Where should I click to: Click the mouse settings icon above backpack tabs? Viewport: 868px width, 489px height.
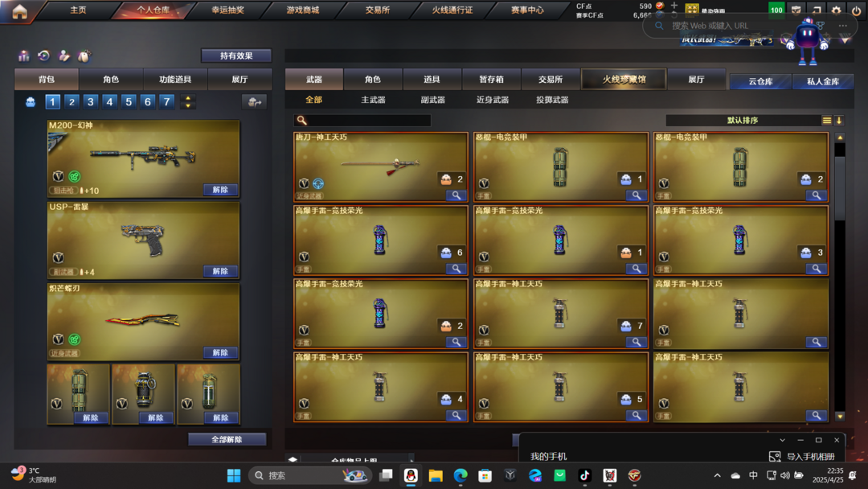(x=84, y=55)
